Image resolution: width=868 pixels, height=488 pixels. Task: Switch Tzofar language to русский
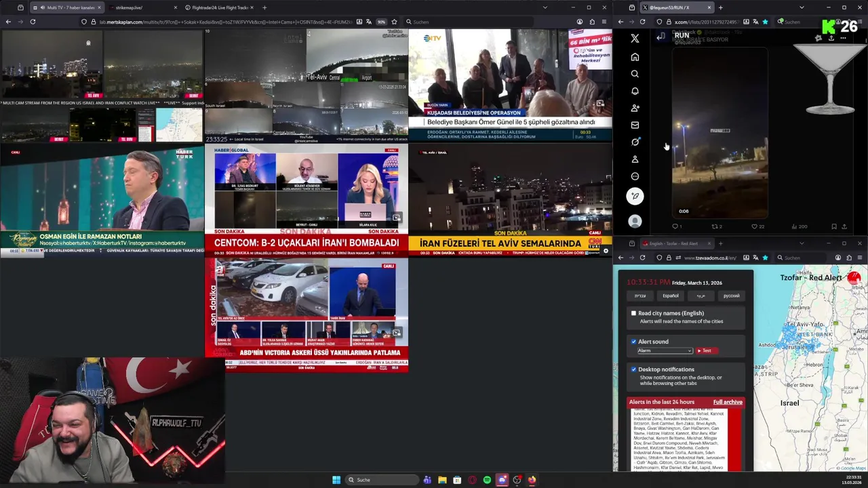pos(731,296)
